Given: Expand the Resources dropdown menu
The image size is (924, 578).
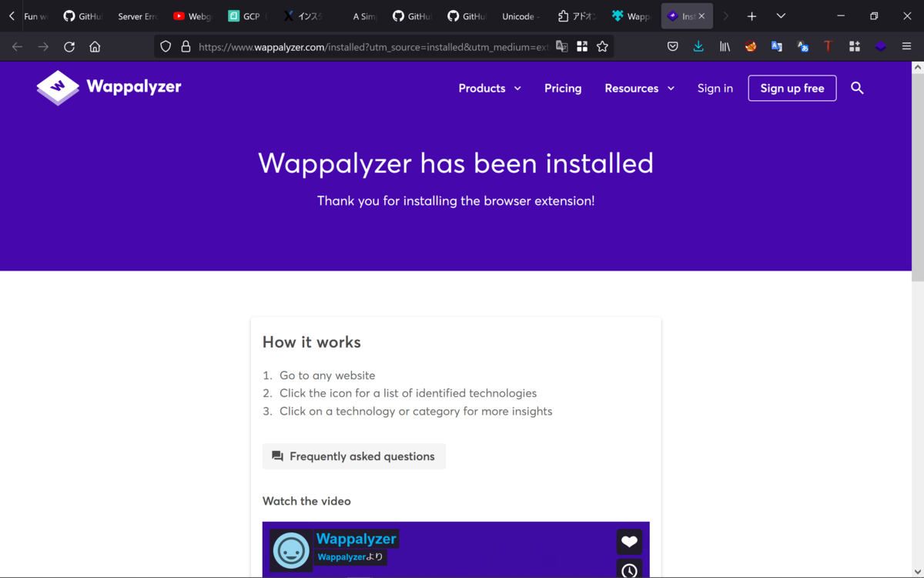Looking at the screenshot, I should pyautogui.click(x=640, y=88).
